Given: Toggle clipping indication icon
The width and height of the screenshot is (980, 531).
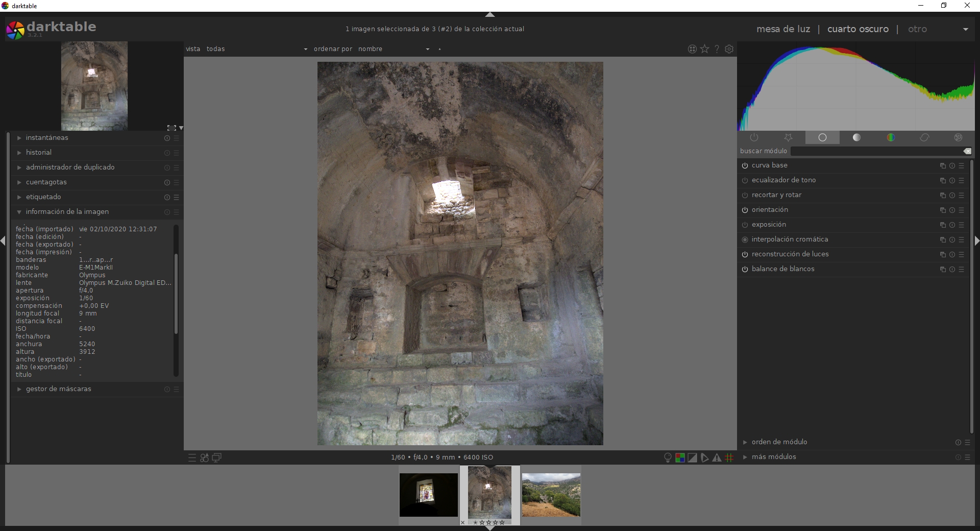Looking at the screenshot, I should pos(692,458).
